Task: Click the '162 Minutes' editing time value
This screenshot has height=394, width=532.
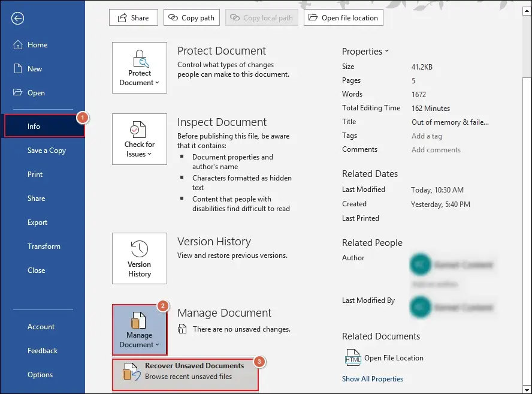Action: [431, 109]
